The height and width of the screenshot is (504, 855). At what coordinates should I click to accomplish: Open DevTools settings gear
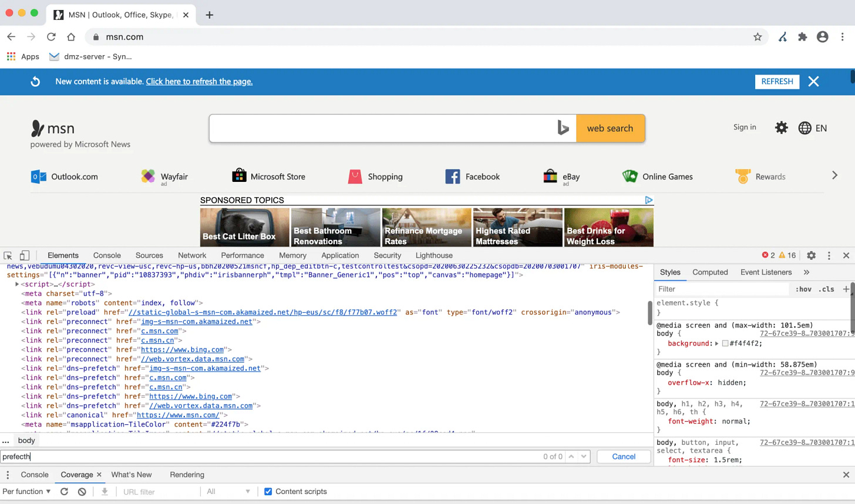point(811,255)
